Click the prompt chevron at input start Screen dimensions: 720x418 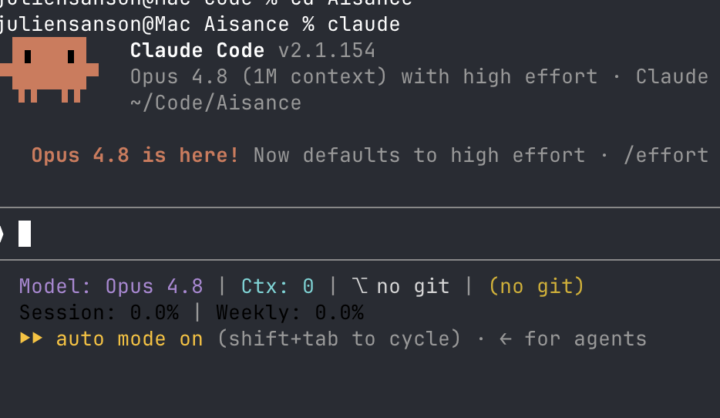[x=1, y=234]
